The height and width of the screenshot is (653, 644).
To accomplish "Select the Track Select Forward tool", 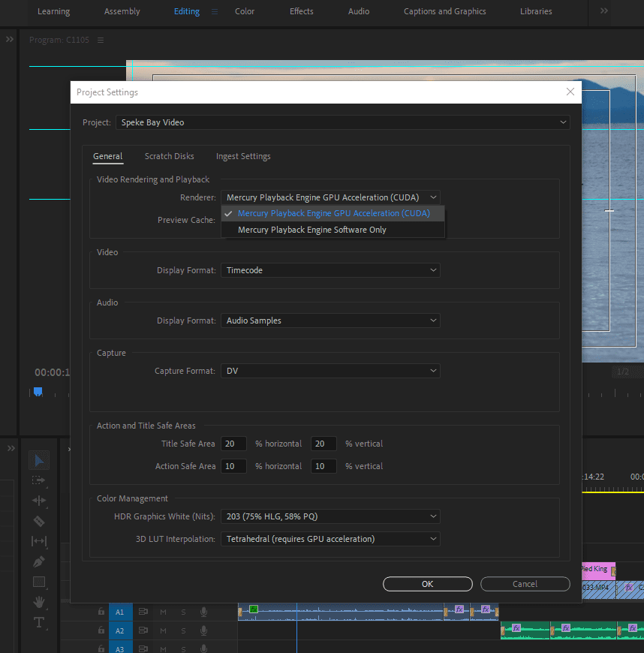I will 39,480.
